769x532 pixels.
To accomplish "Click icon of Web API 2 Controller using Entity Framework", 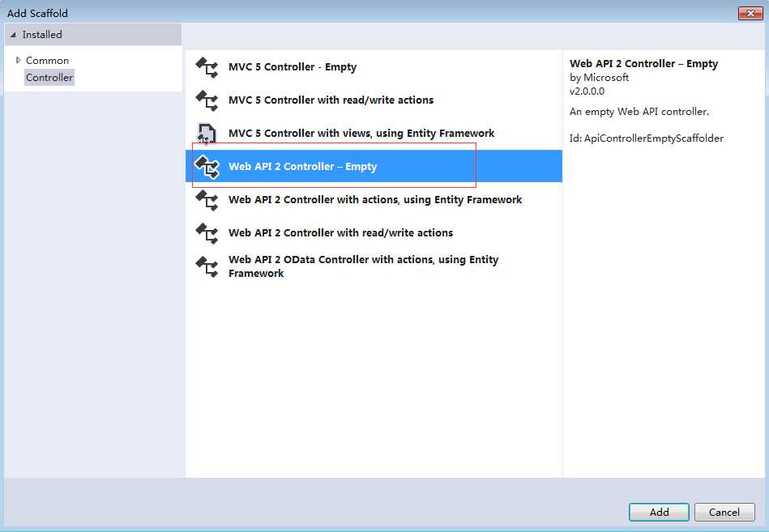I will click(x=207, y=200).
